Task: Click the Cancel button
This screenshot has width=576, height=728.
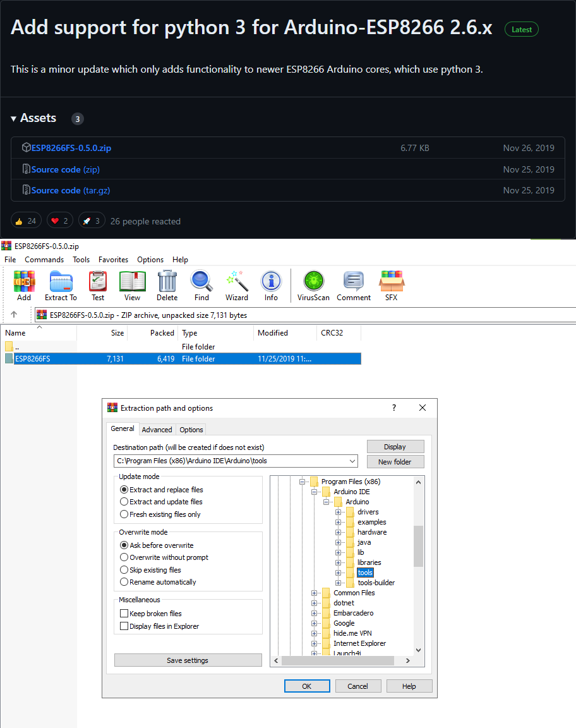Action: click(358, 686)
